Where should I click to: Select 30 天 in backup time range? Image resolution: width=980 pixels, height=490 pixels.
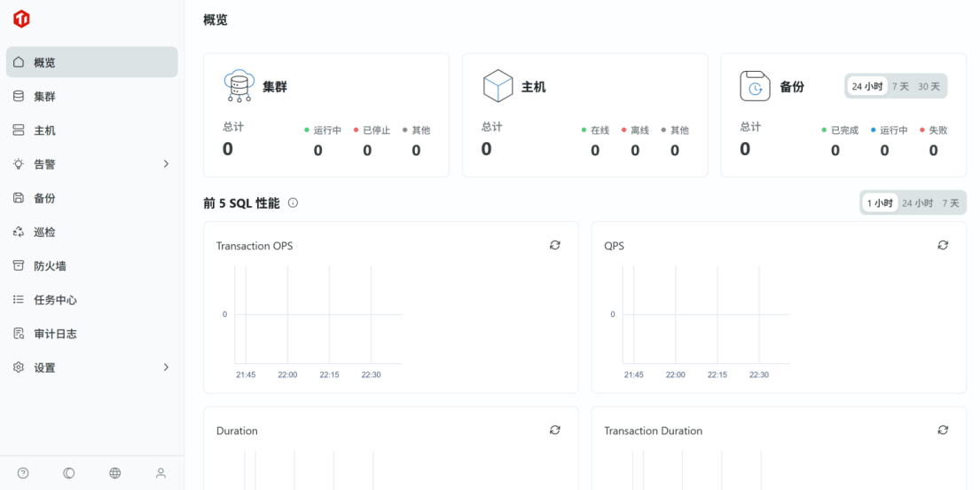(929, 86)
